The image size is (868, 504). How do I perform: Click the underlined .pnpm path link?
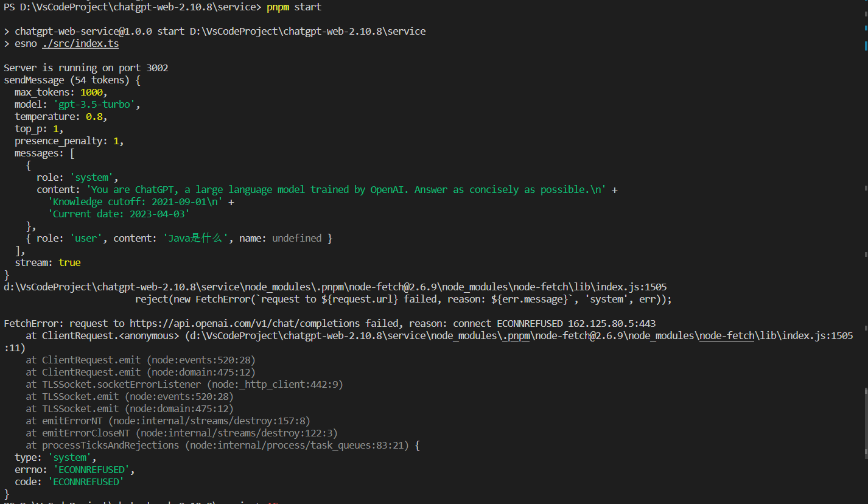click(x=514, y=335)
